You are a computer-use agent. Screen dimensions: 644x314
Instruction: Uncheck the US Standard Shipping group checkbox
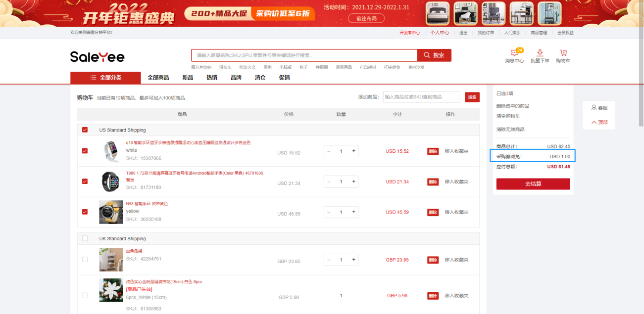pos(85,130)
